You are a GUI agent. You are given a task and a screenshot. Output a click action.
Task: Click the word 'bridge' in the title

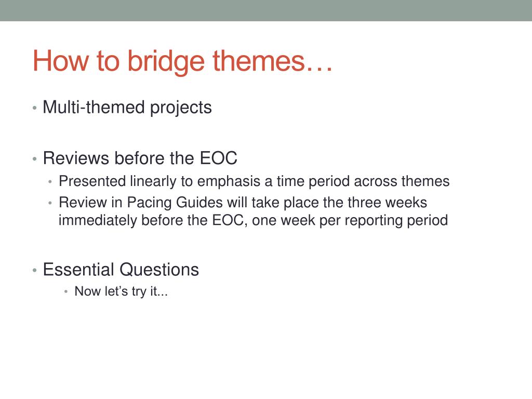pos(166,62)
